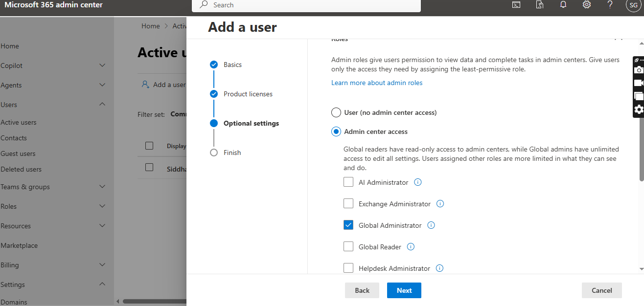Open Learn more about admin roles link
Screen dimensions: 644x306
376,83
